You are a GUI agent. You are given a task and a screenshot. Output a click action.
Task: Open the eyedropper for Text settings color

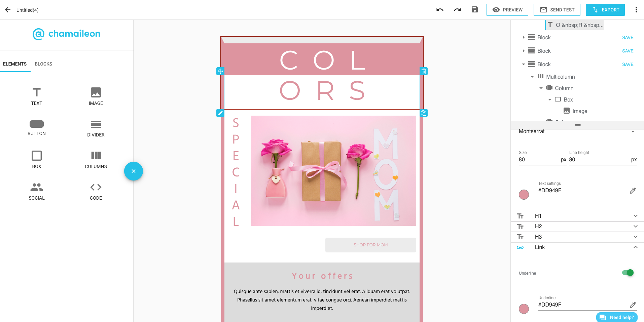pos(633,191)
